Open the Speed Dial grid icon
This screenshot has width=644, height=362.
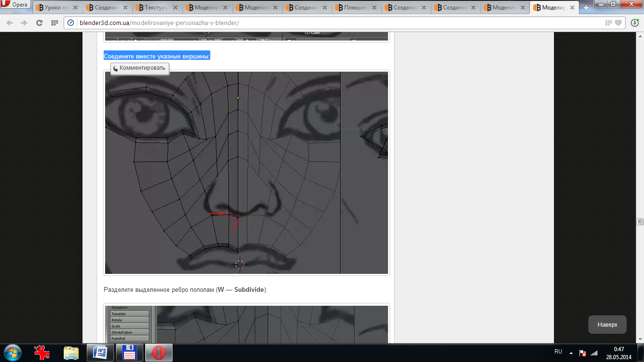pyautogui.click(x=54, y=23)
